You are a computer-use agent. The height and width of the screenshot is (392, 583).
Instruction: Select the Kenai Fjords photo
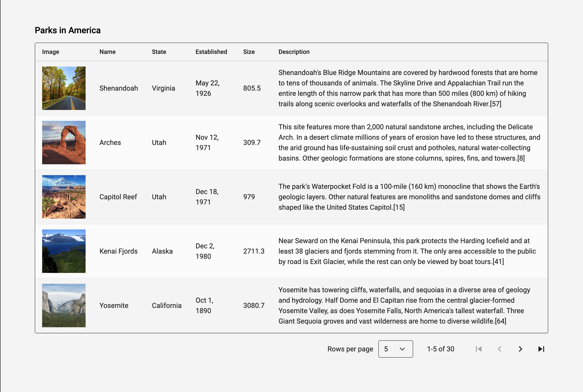(x=64, y=251)
